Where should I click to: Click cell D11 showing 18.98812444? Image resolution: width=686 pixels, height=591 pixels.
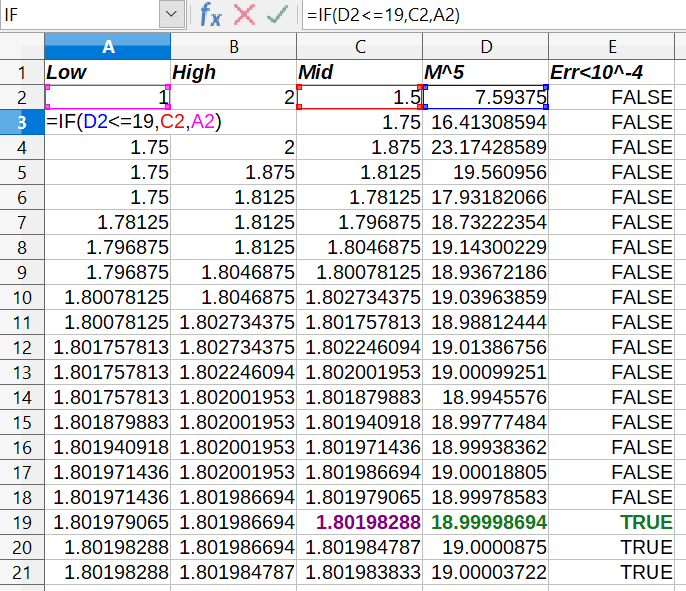[486, 322]
